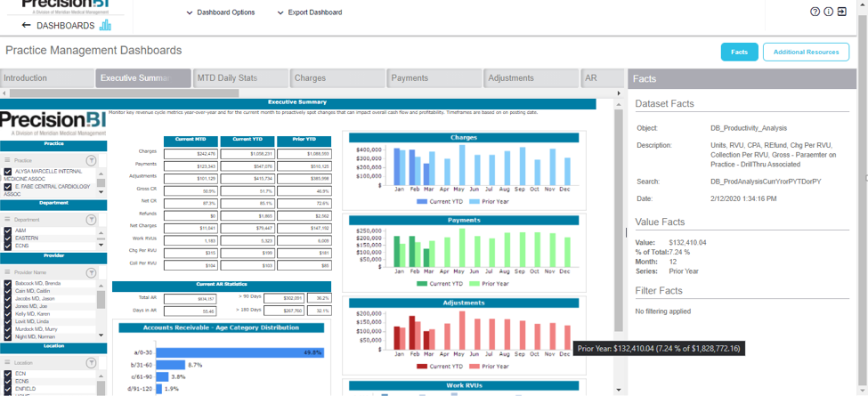
Task: Uncheck Murdock MD, Murry provider
Action: coord(8,329)
